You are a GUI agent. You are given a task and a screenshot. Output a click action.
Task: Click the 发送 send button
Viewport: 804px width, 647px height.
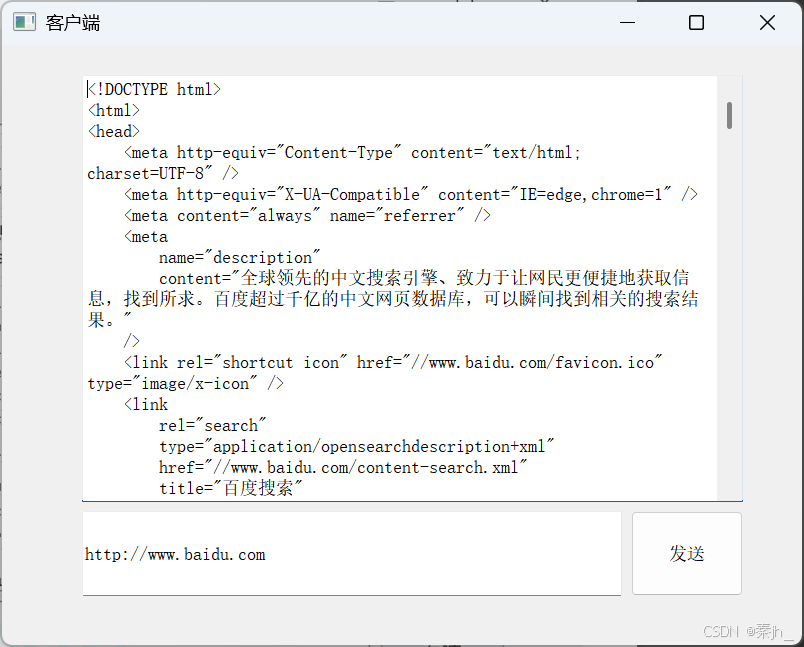point(687,554)
